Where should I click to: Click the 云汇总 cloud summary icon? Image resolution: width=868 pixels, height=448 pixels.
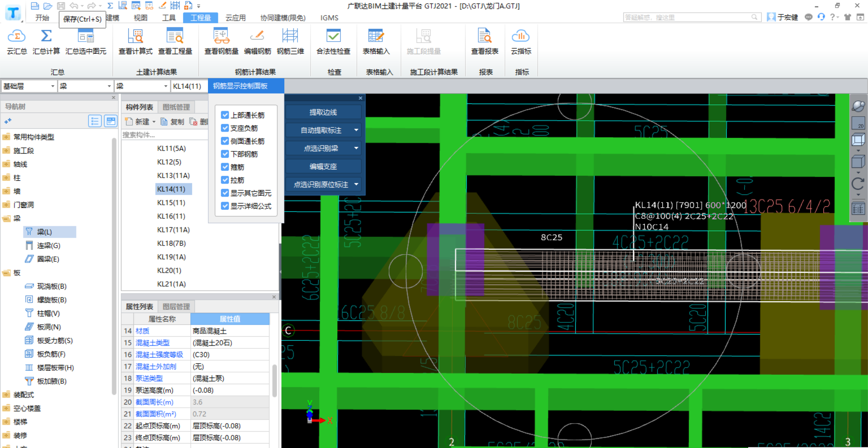(x=17, y=42)
